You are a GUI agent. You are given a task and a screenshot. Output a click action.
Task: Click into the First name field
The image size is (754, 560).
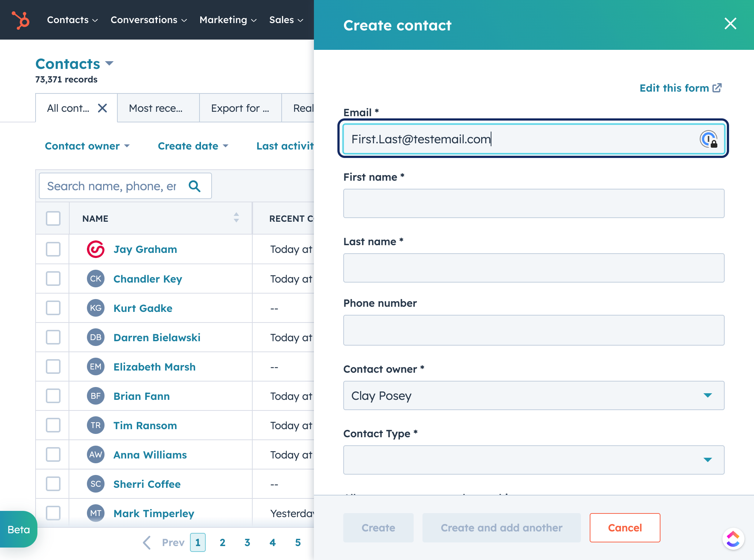click(x=534, y=203)
